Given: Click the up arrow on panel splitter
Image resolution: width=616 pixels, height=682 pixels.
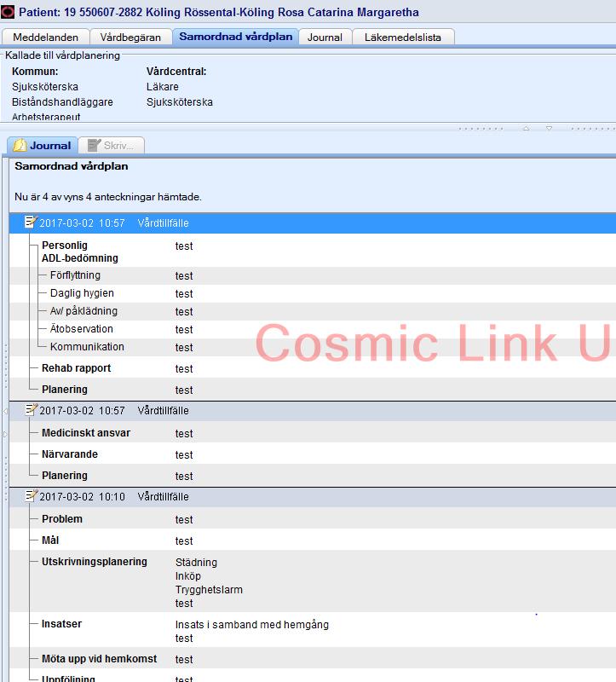Looking at the screenshot, I should [526, 129].
